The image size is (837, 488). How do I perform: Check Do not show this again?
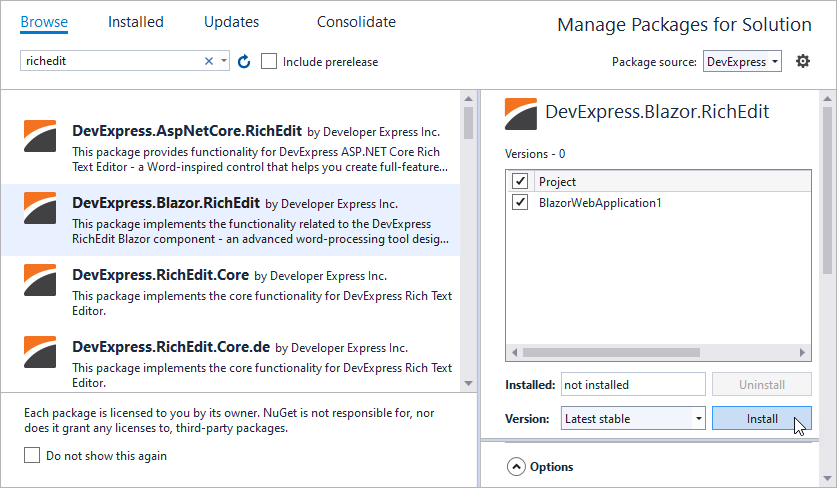pyautogui.click(x=32, y=455)
